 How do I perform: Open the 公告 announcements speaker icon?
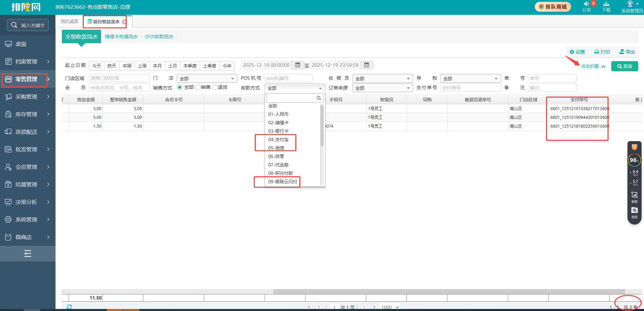pyautogui.click(x=586, y=4)
